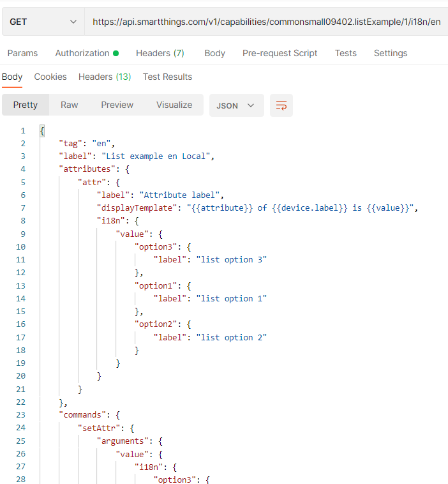This screenshot has height=484, width=448.
Task: Open the Test Results tab
Action: point(167,77)
